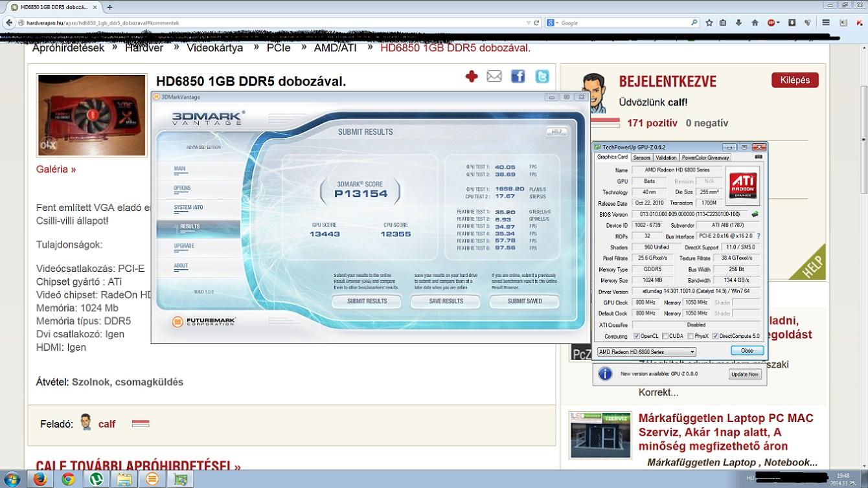Screen dimensions: 868x488
Task: Go to Firefox home page icon
Action: 755,23
